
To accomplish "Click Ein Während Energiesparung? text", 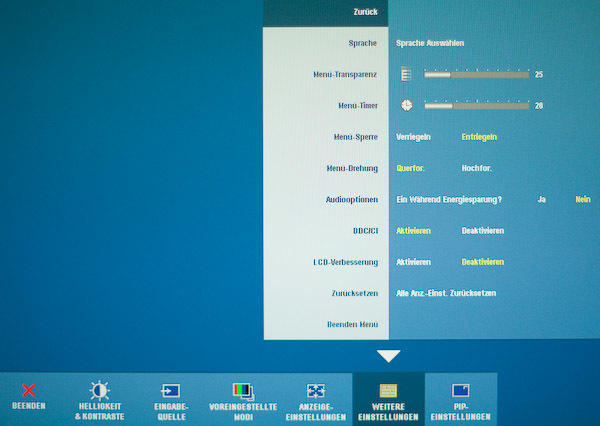I will [449, 199].
